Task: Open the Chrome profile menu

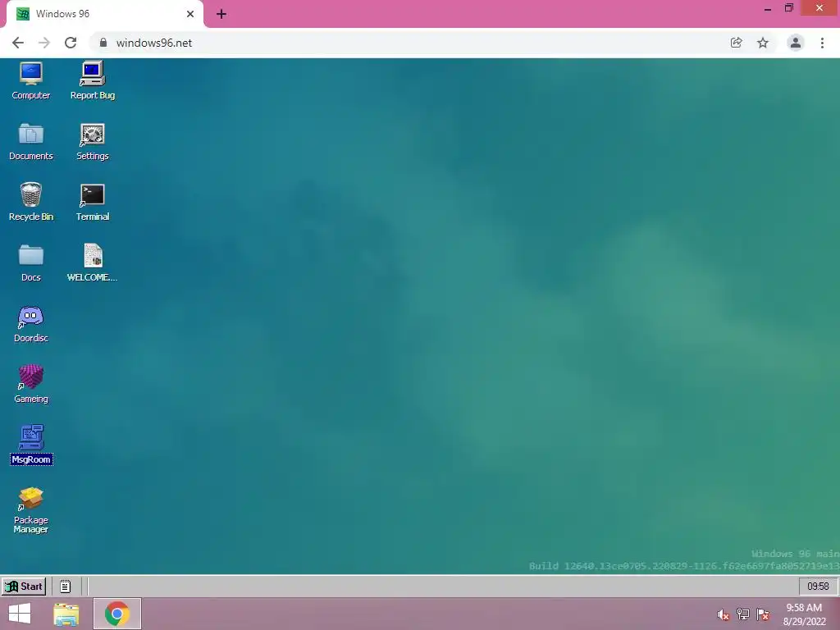Action: [x=796, y=43]
